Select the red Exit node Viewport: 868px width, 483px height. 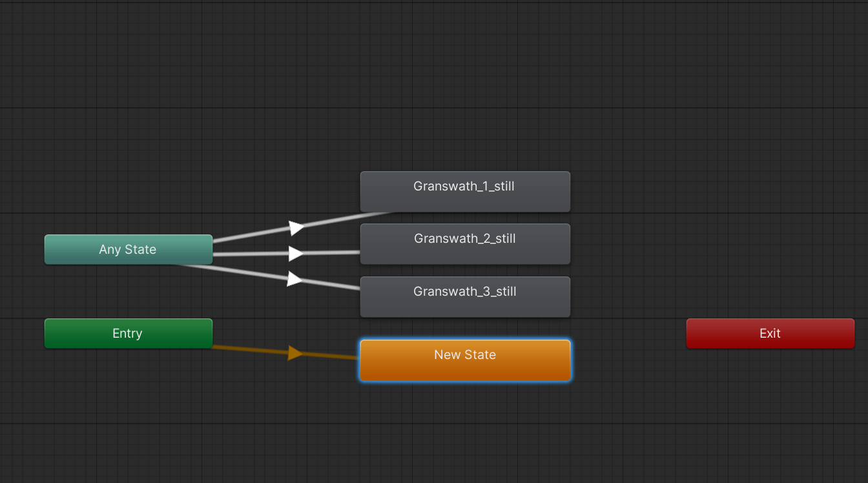coord(770,333)
